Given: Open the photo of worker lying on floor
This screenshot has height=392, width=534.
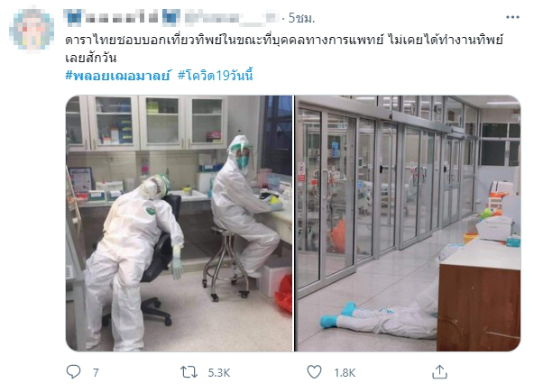Looking at the screenshot, I should point(408,223).
